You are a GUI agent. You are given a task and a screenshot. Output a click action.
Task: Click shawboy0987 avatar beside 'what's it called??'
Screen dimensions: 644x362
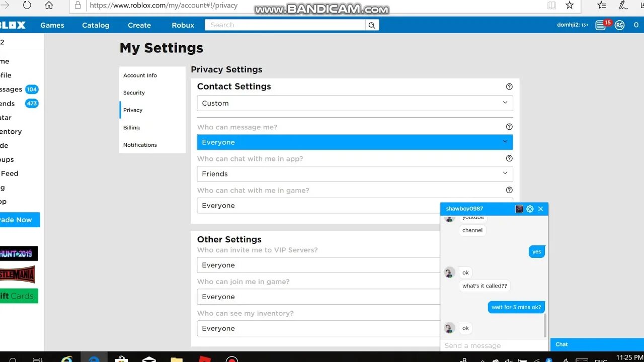tap(449, 273)
